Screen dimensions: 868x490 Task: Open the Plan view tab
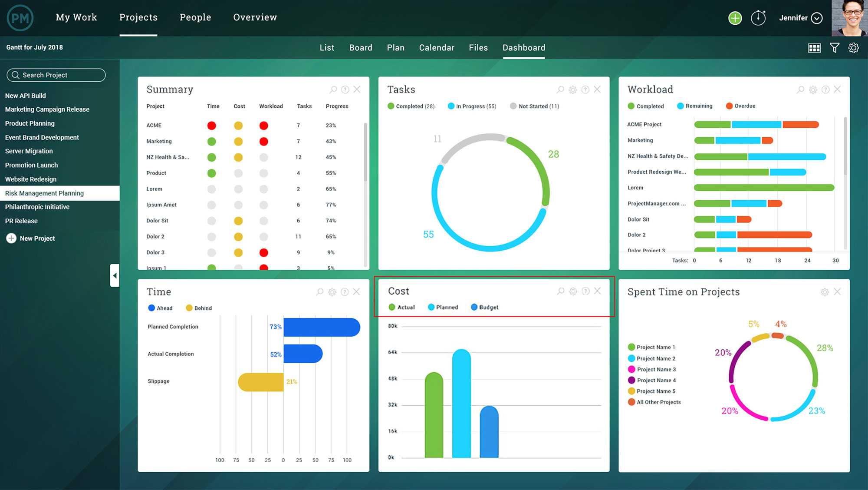click(x=395, y=47)
